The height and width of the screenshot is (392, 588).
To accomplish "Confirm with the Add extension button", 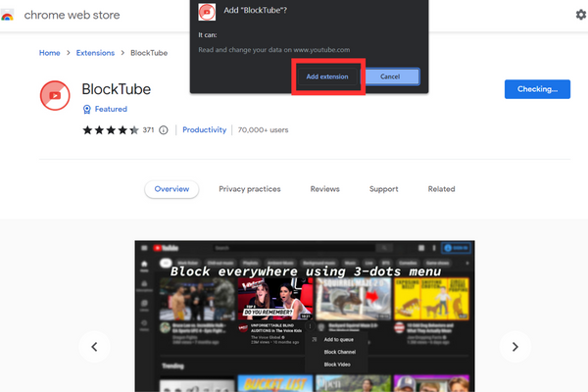I will [327, 76].
